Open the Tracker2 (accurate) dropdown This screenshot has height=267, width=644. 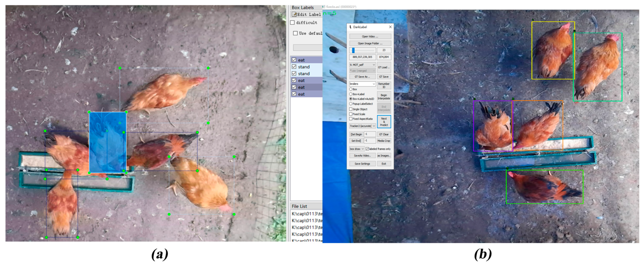click(362, 126)
